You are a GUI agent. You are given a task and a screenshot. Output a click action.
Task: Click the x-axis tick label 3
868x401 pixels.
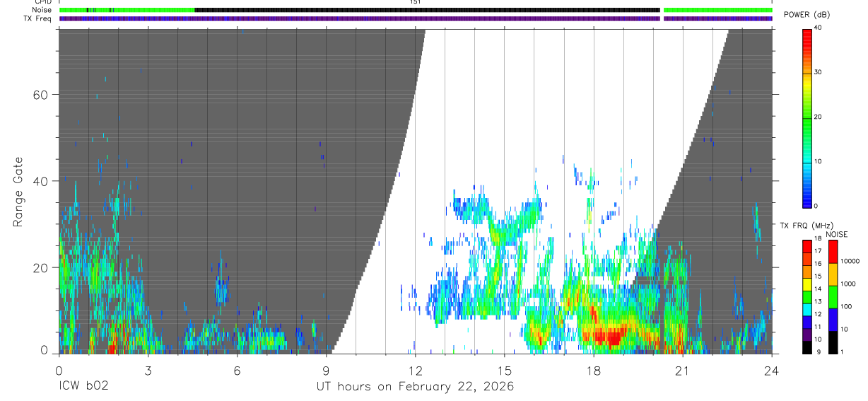(148, 370)
